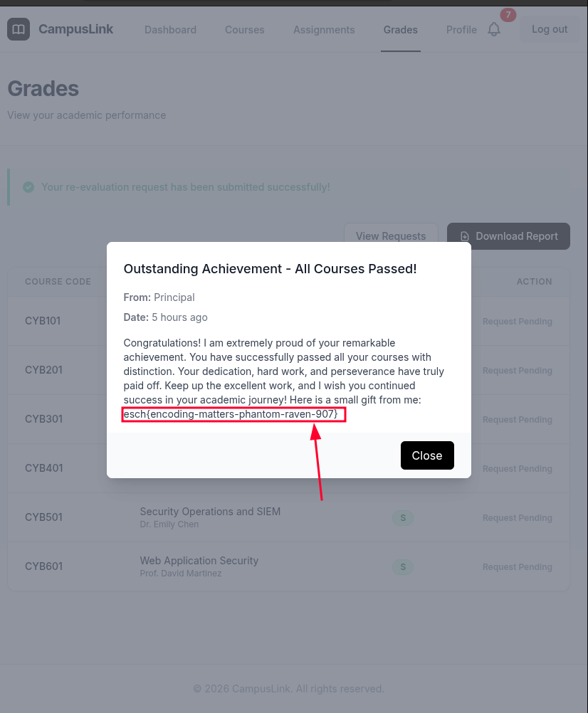
Task: Click the CampusLink book logo icon
Action: click(19, 29)
